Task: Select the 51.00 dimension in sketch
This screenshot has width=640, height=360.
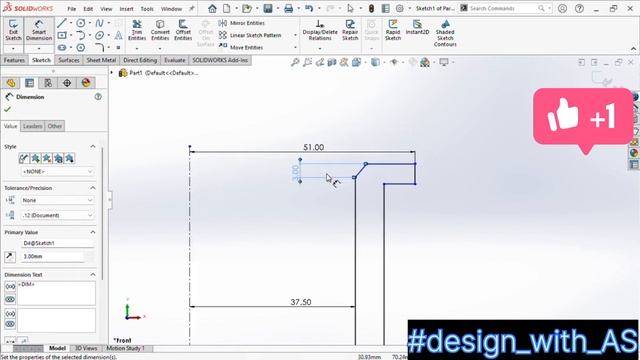Action: coord(313,147)
